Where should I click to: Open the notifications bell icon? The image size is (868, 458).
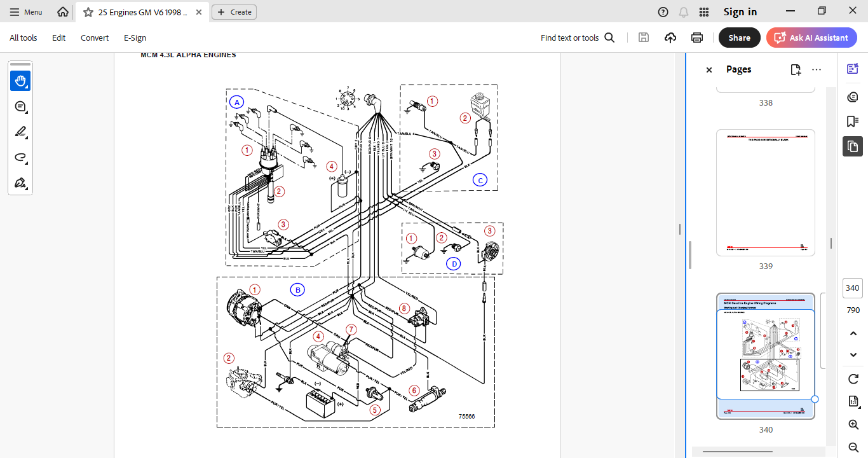pyautogui.click(x=684, y=12)
